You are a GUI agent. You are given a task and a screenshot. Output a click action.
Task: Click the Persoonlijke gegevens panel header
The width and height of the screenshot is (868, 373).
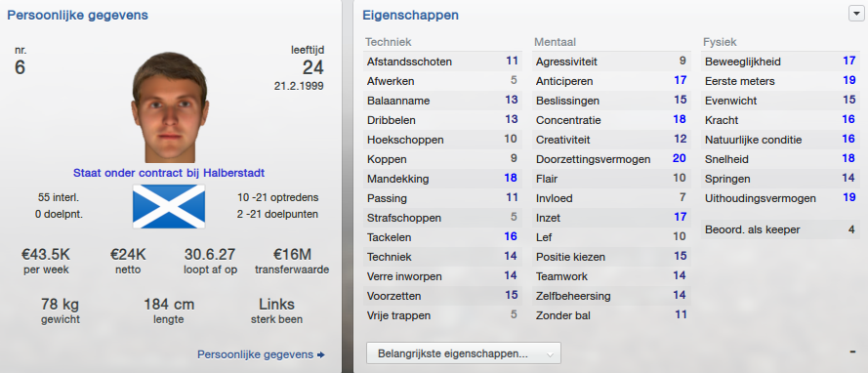(x=77, y=15)
